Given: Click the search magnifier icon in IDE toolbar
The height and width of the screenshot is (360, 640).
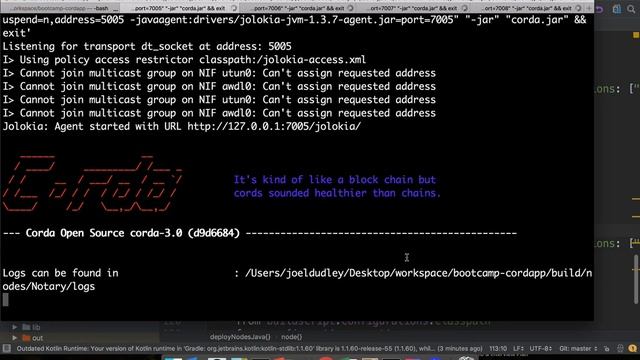Looking at the screenshot, I should [x=631, y=9].
